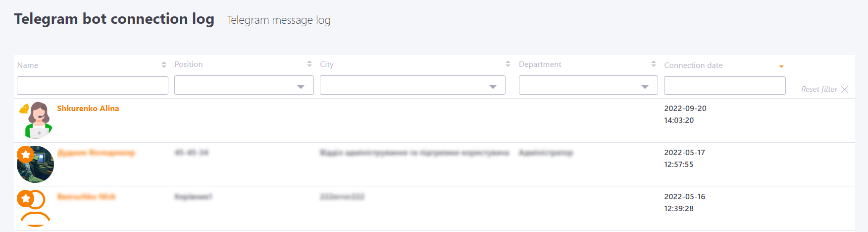Open the City filter dropdown
This screenshot has height=232, width=868.
[412, 85]
